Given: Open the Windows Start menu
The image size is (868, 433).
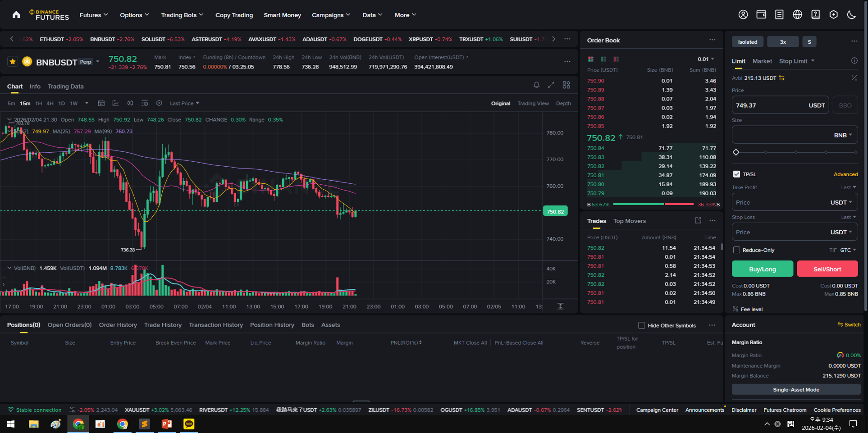Looking at the screenshot, I should [11, 424].
